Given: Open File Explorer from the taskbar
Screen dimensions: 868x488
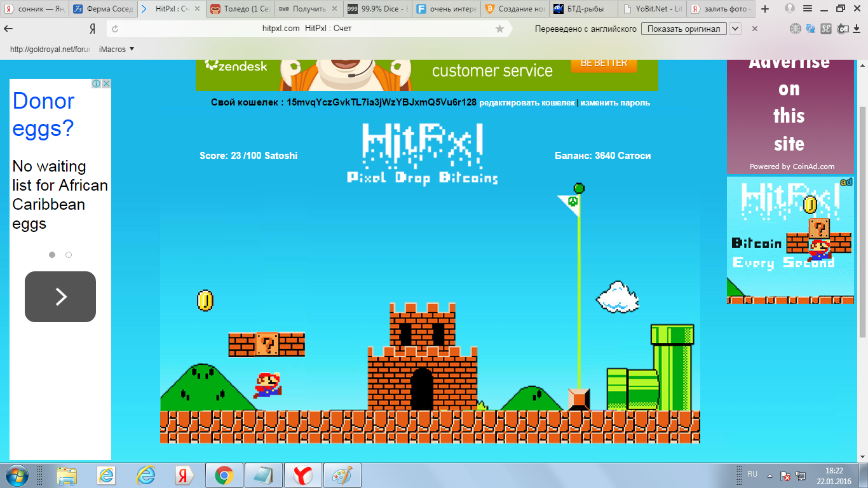Looking at the screenshot, I should pos(67,475).
